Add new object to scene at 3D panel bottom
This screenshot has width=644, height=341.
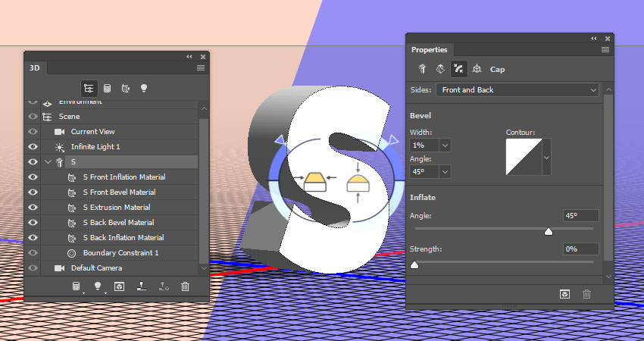click(x=77, y=286)
